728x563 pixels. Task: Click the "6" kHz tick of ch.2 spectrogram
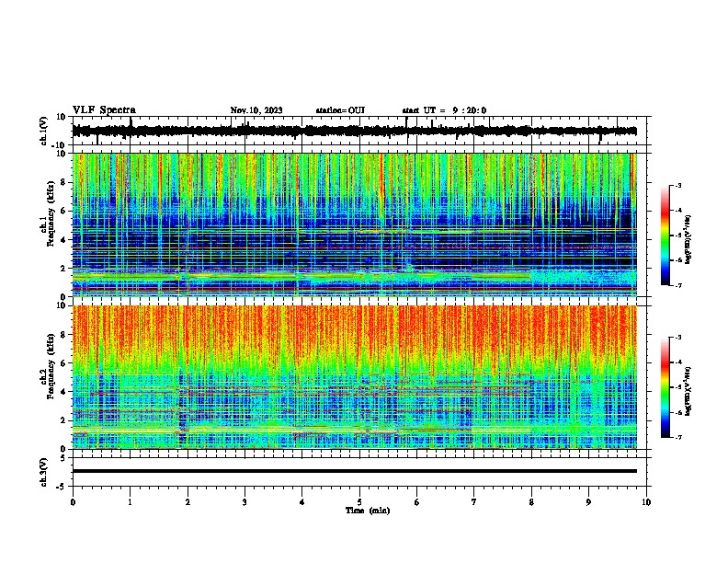coord(63,363)
